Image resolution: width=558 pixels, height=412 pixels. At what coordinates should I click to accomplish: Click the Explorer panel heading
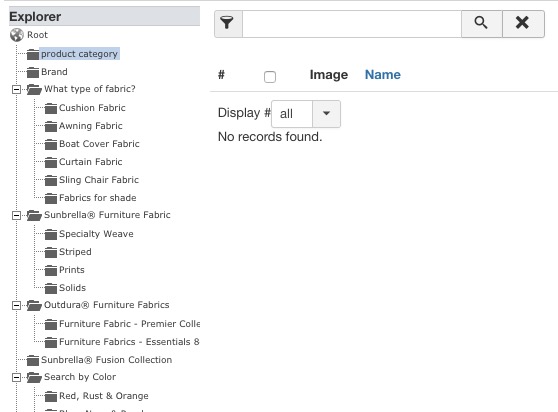tap(35, 16)
